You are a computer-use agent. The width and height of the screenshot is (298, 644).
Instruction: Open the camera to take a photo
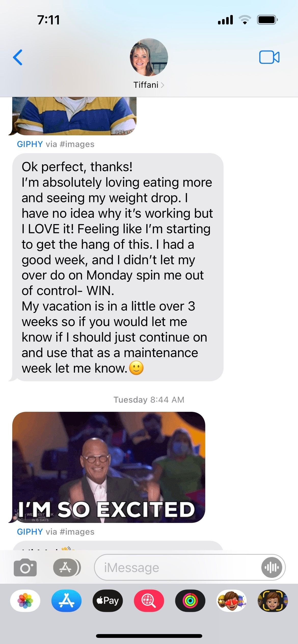[x=25, y=567]
